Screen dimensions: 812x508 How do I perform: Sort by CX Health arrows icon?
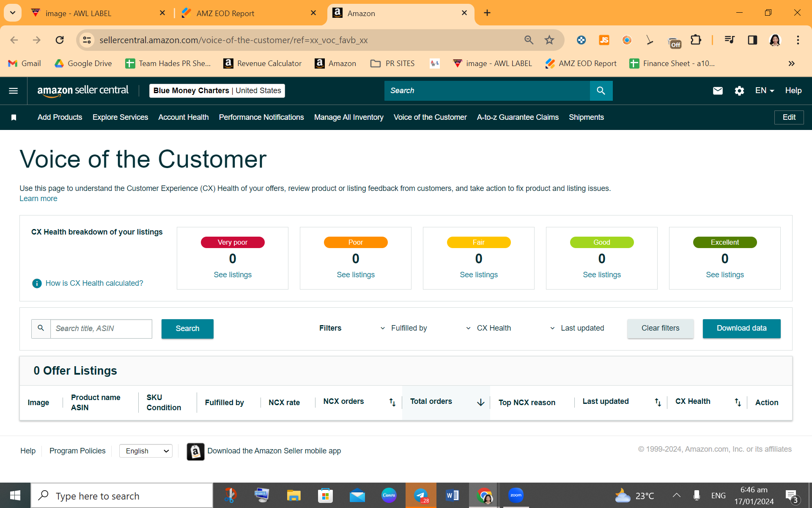pos(738,402)
